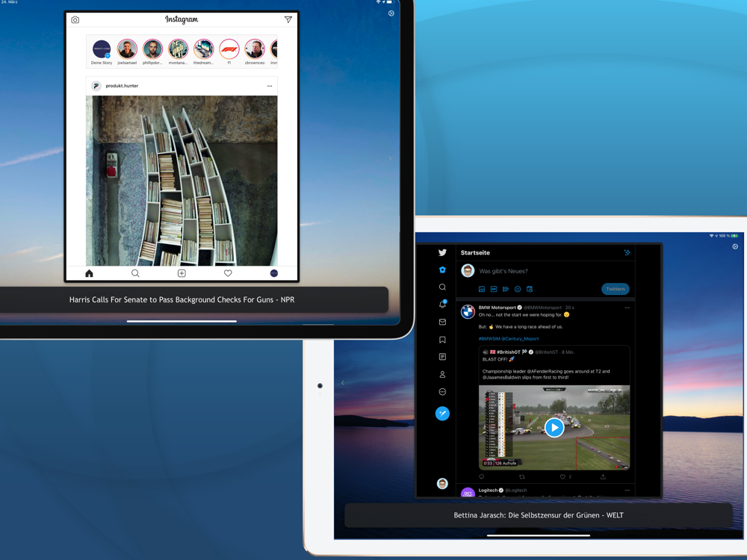Viewport: 747px width, 560px height.
Task: Reply to BMW Motorsport tweet
Action: 482,476
